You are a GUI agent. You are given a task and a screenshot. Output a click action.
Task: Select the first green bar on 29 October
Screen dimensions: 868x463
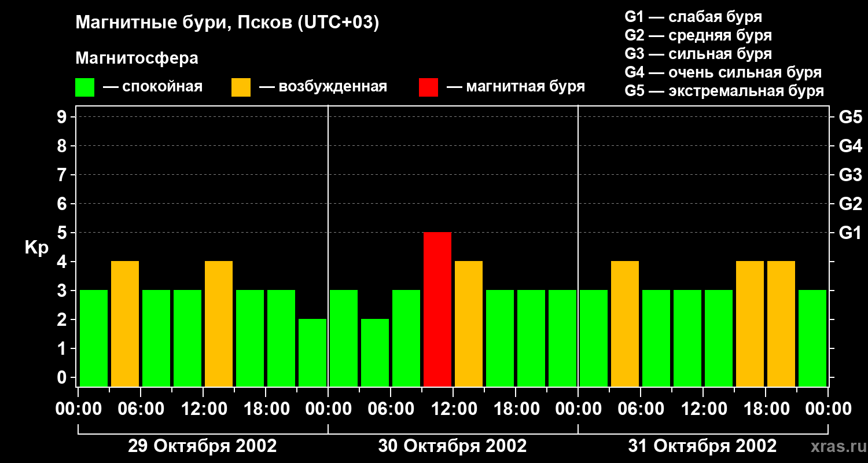coord(94,338)
